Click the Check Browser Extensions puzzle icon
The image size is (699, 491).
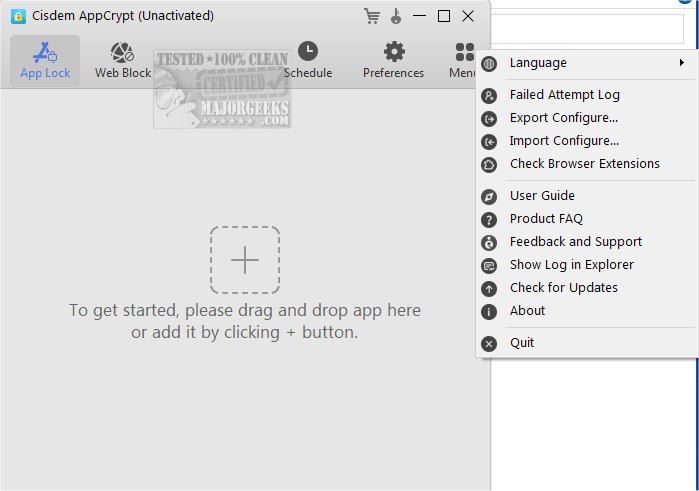point(489,165)
